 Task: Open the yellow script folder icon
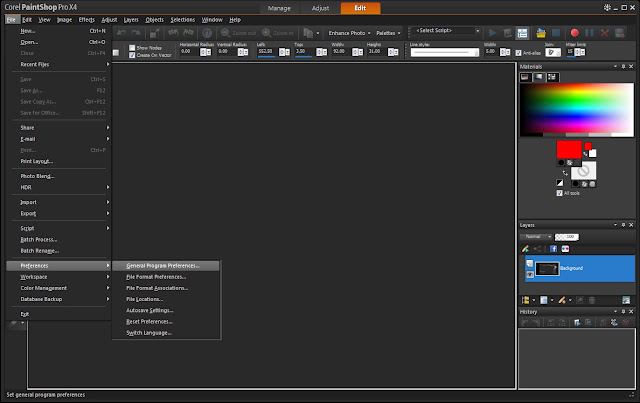pyautogui.click(x=541, y=33)
